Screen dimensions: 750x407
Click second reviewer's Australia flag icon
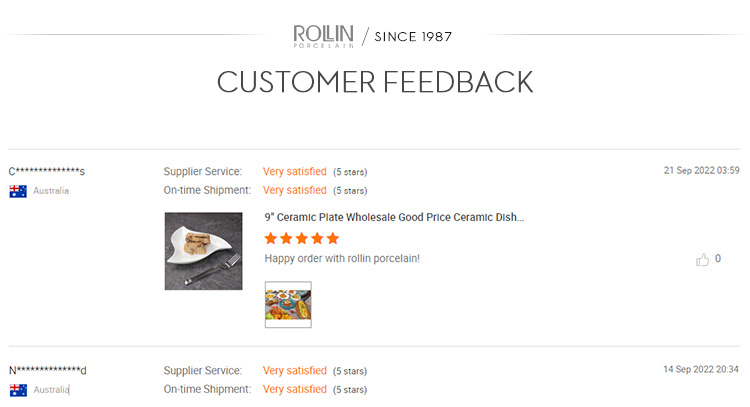[x=18, y=390]
